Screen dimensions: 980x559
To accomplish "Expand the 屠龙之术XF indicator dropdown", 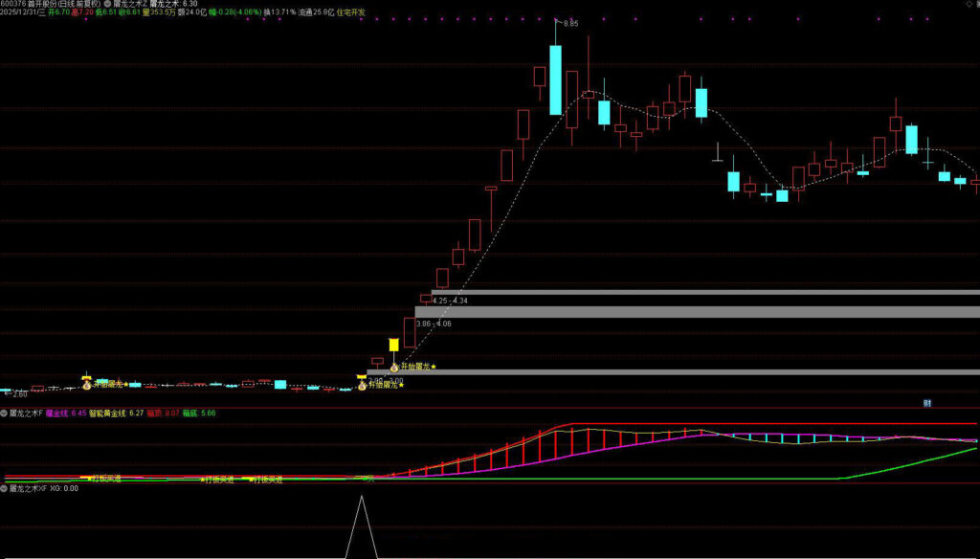I will click(5, 488).
